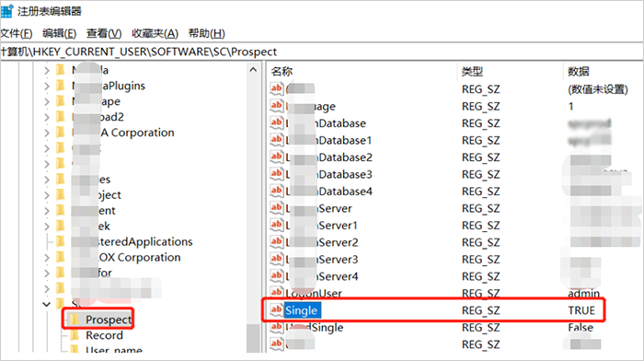The height and width of the screenshot is (361, 644).
Task: Expand the key ending in 'ek'
Action: point(46,227)
